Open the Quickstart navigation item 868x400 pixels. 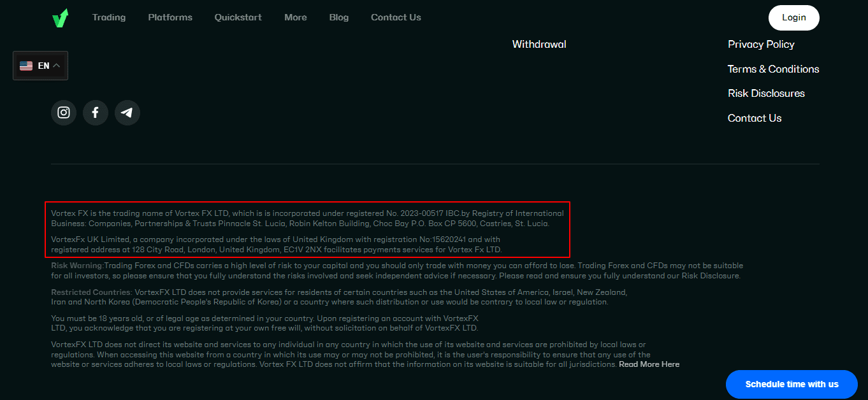[238, 17]
